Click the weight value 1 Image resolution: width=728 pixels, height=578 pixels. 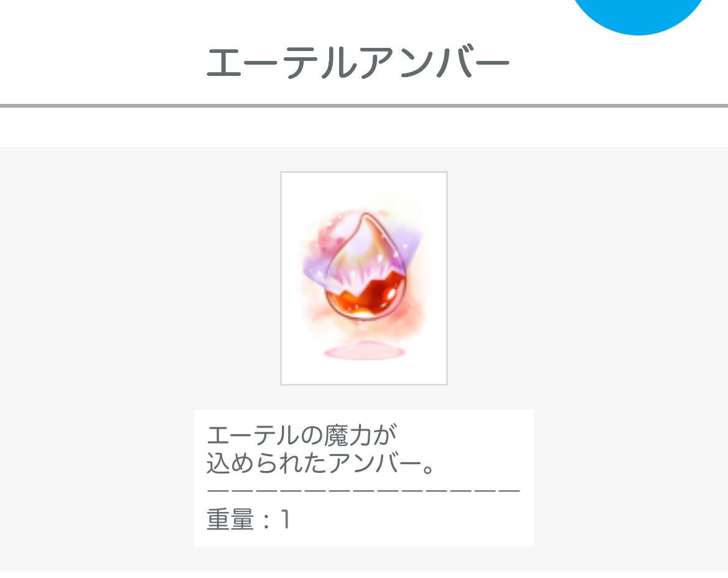[285, 519]
